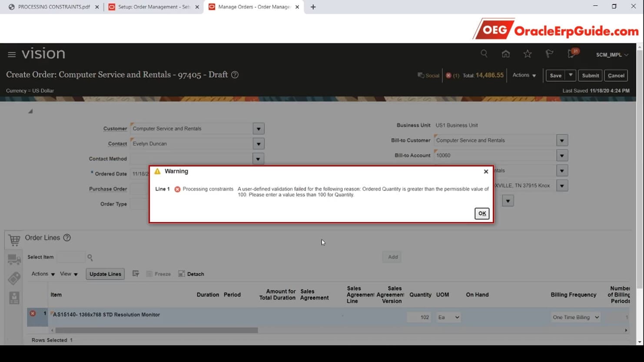This screenshot has width=644, height=362.
Task: Click the edit lines icon beside Update Lines
Action: coord(136,274)
